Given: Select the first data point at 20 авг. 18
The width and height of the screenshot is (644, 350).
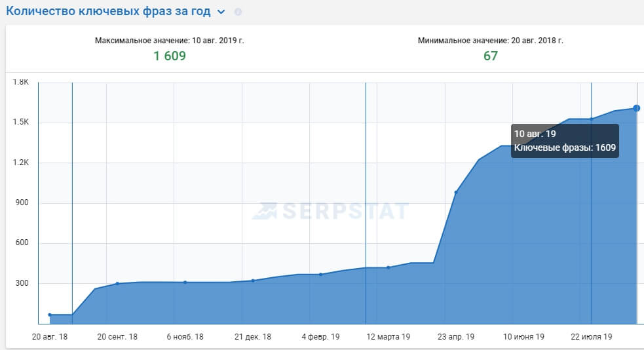Looking at the screenshot, I should (50, 315).
